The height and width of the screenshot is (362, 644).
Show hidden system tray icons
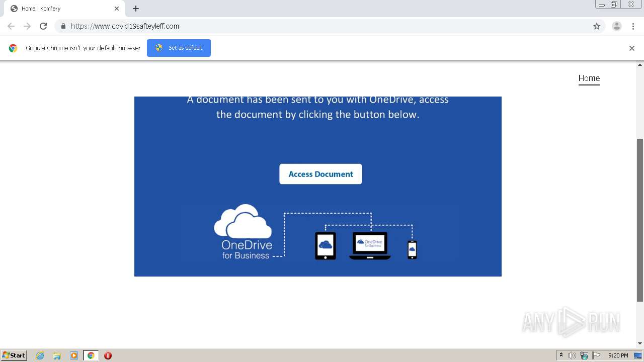tap(561, 355)
